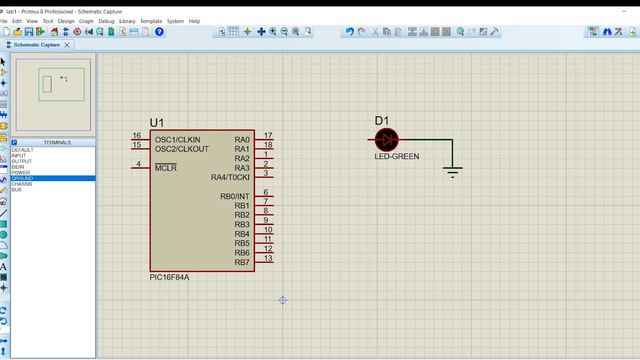Open the Tool menu
This screenshot has height=360, width=640.
[x=48, y=21]
